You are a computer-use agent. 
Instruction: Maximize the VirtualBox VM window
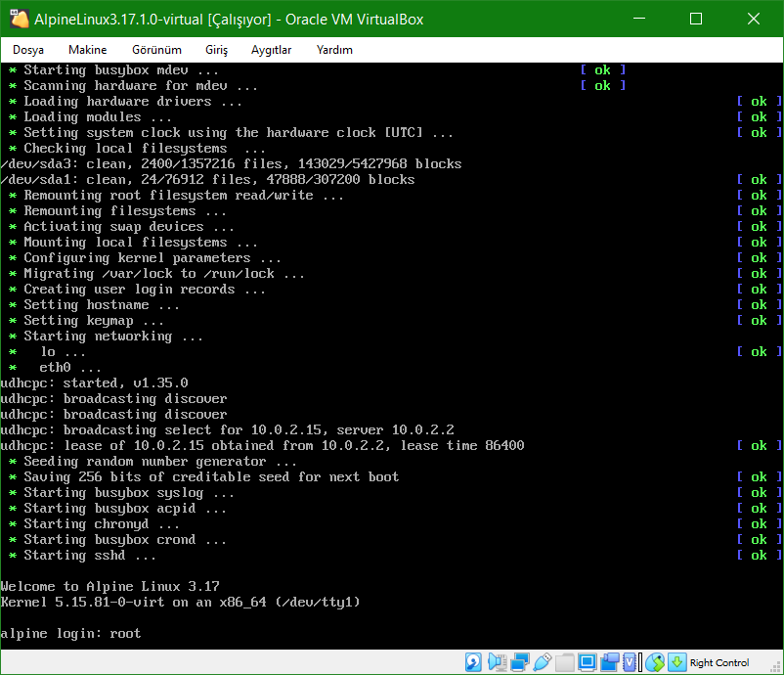click(696, 19)
